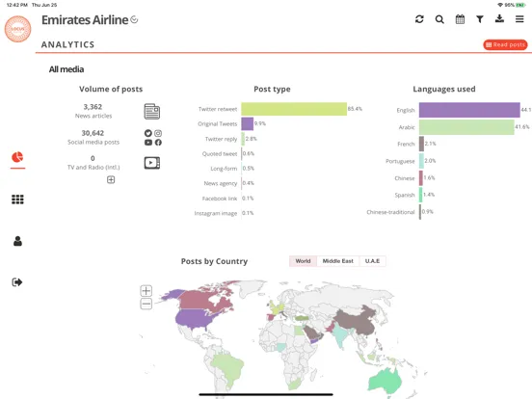Viewport: 532px width, 399px height.
Task: Open dropdown chevron beside Emirates Airline
Action: point(134,19)
